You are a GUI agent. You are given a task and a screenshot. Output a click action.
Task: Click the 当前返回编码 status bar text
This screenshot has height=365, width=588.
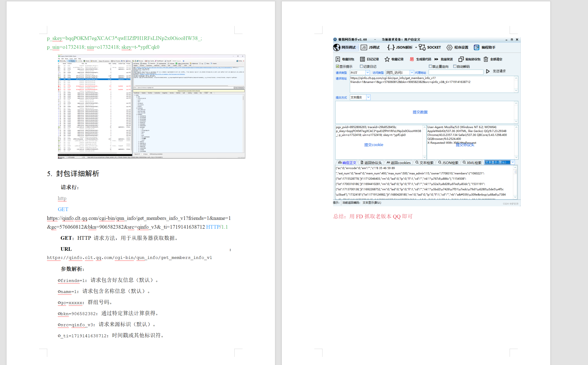(x=362, y=202)
